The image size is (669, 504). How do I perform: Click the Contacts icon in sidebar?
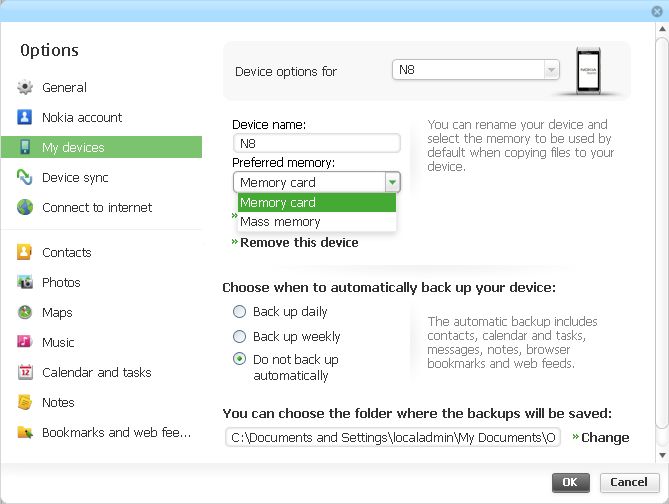25,253
